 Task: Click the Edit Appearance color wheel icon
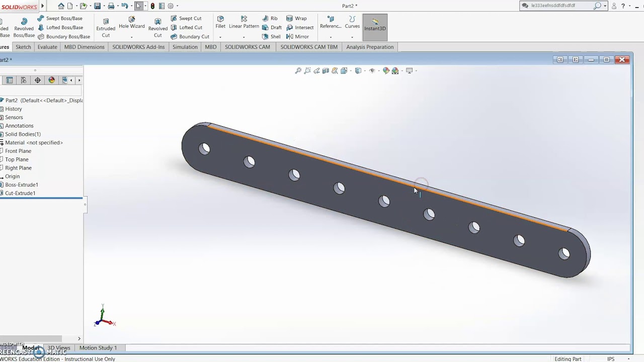pyautogui.click(x=386, y=71)
